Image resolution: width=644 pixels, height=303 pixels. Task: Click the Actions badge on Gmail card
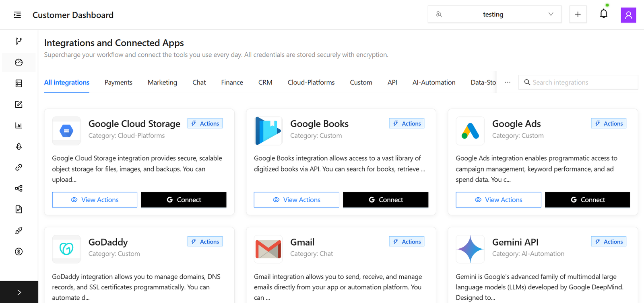click(x=407, y=242)
